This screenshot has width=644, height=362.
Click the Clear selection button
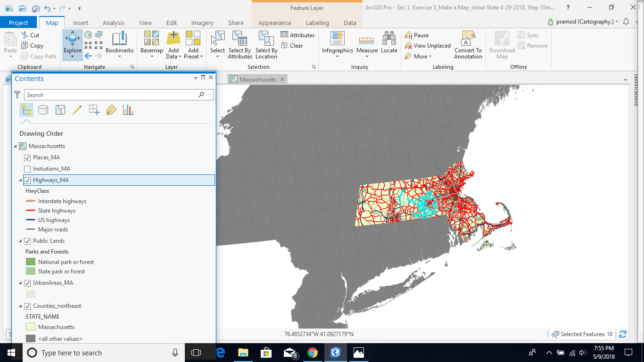click(292, 46)
